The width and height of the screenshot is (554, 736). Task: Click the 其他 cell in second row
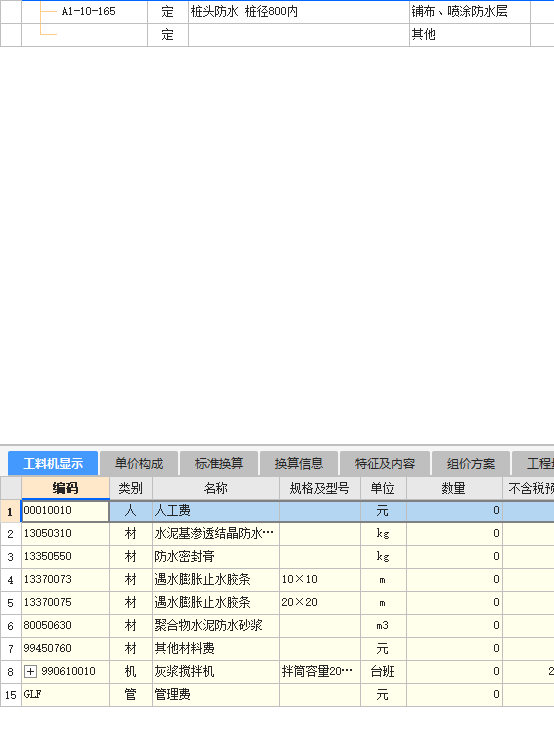tap(470, 34)
